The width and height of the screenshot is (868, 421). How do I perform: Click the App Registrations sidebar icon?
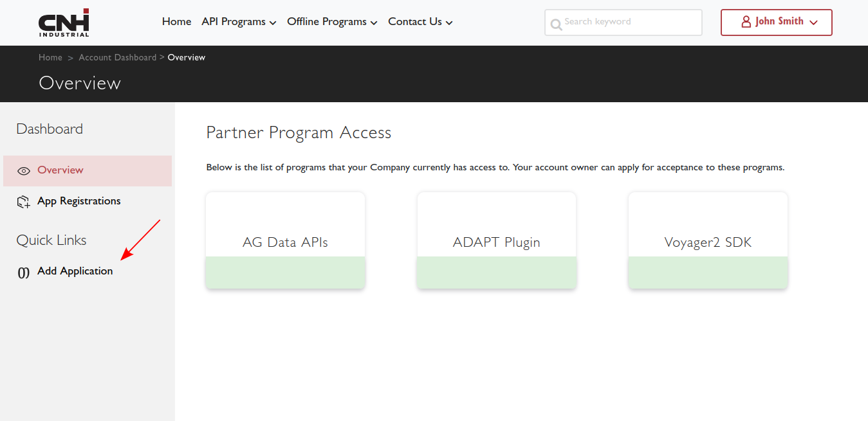pos(24,202)
